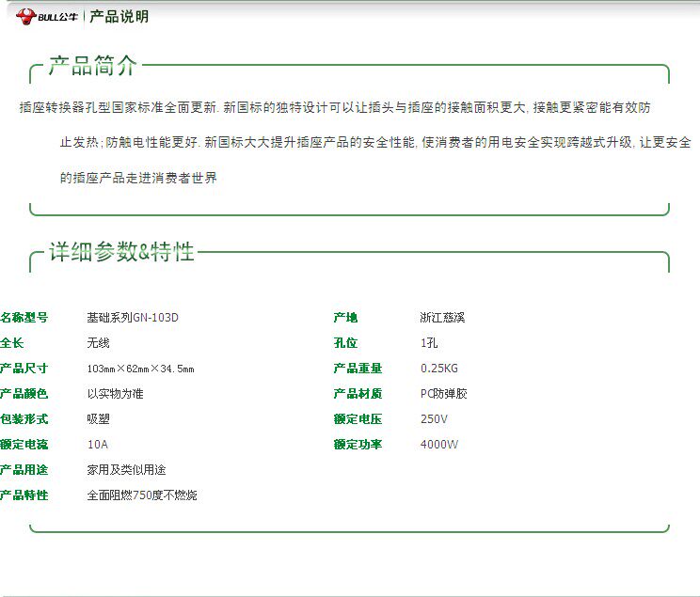
Task: Select the 浙江慈溪 origin value
Action: [x=442, y=318]
